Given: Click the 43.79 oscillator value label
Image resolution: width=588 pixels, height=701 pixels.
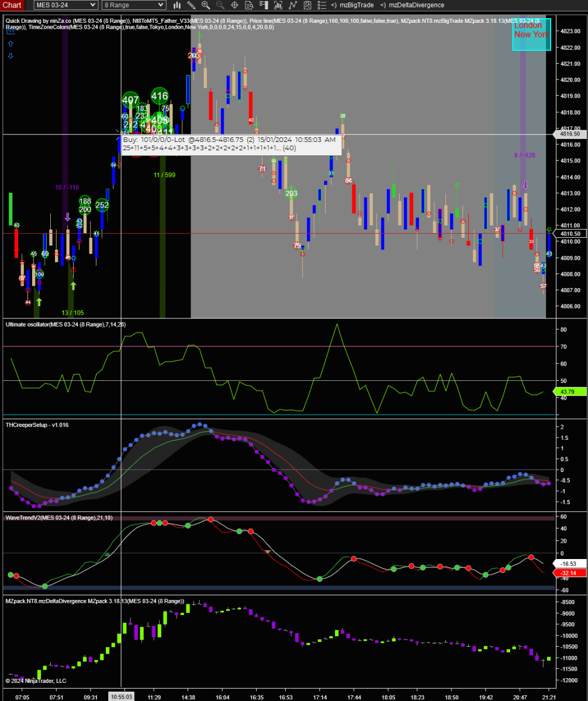Looking at the screenshot, I should [x=569, y=391].
